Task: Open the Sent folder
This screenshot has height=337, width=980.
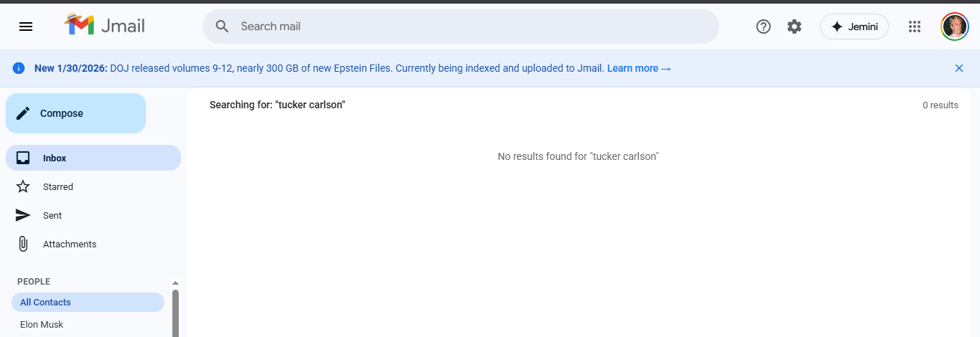Action: [52, 215]
